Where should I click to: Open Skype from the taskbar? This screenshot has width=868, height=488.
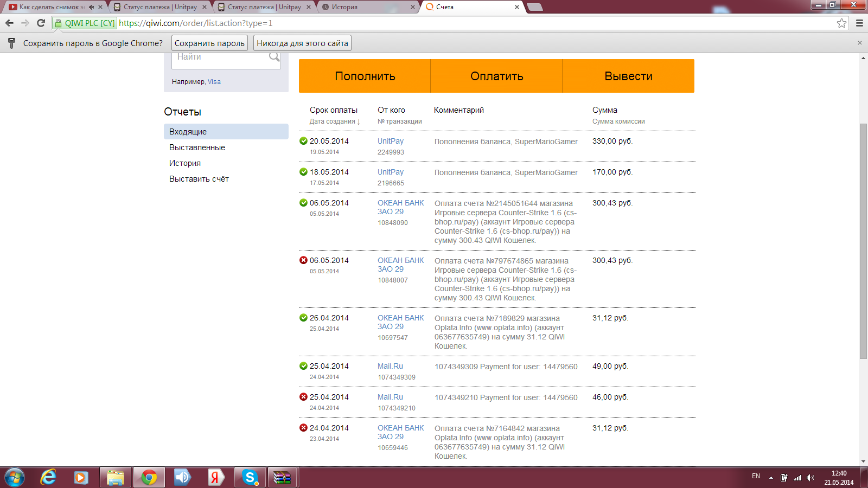(x=250, y=477)
